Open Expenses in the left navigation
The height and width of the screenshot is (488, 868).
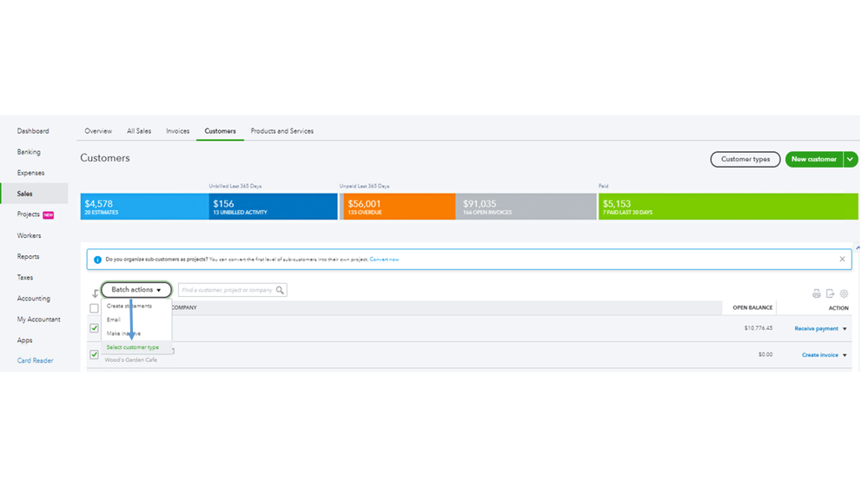tap(30, 173)
